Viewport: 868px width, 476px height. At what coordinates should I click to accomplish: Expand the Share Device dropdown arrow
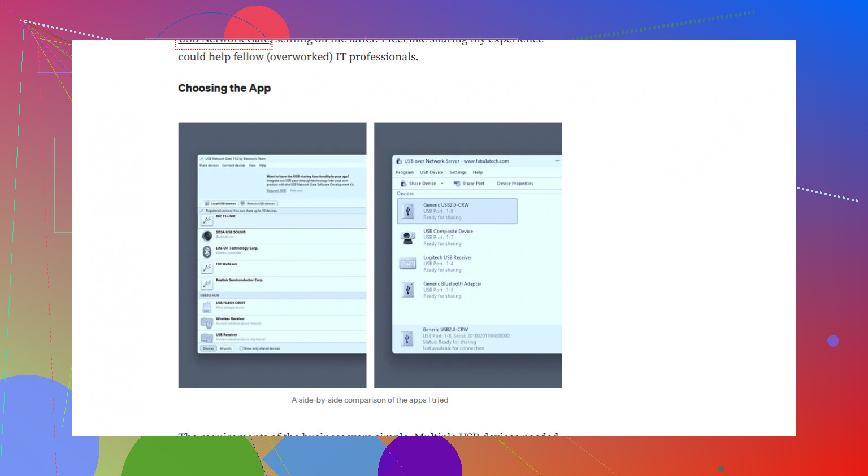point(442,184)
